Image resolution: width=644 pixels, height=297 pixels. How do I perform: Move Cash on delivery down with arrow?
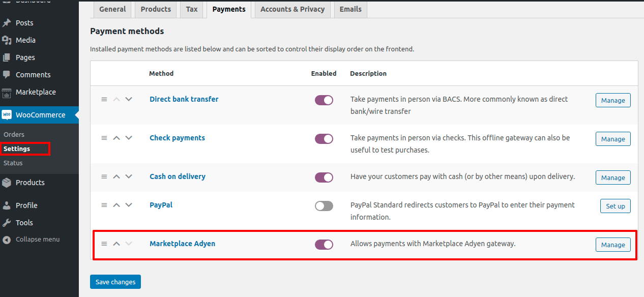(x=129, y=176)
